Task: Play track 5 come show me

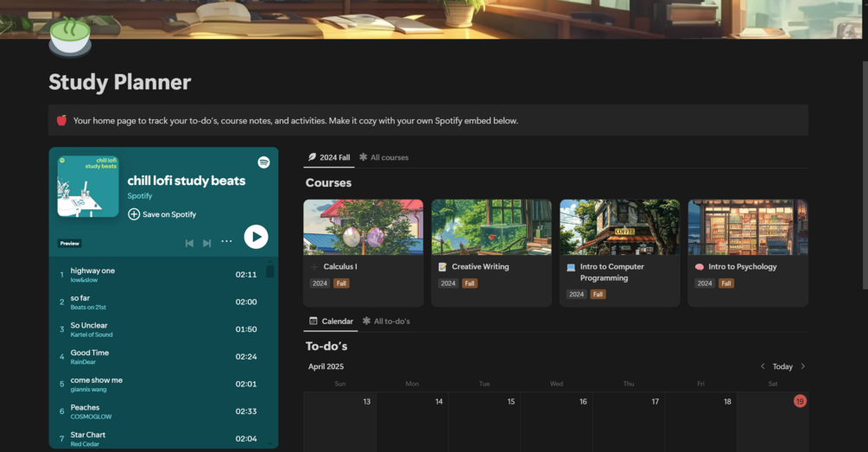Action: coord(160,384)
